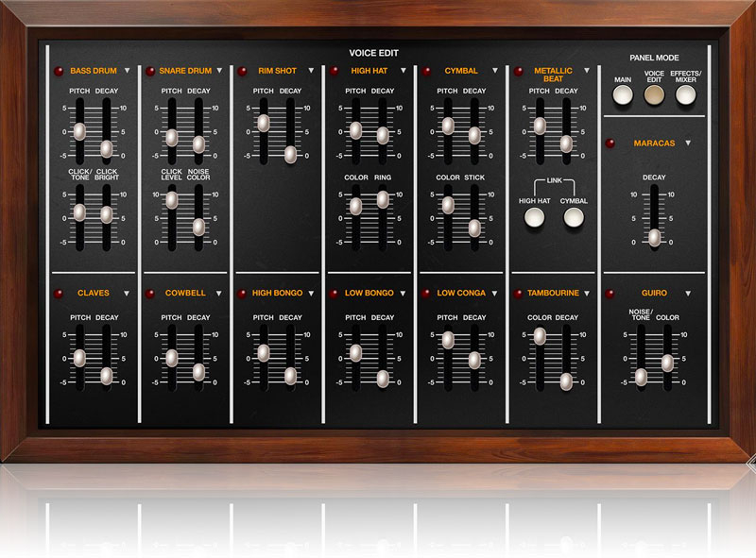756x558 pixels.
Task: Click the Maracas red LED indicator
Action: pos(611,144)
